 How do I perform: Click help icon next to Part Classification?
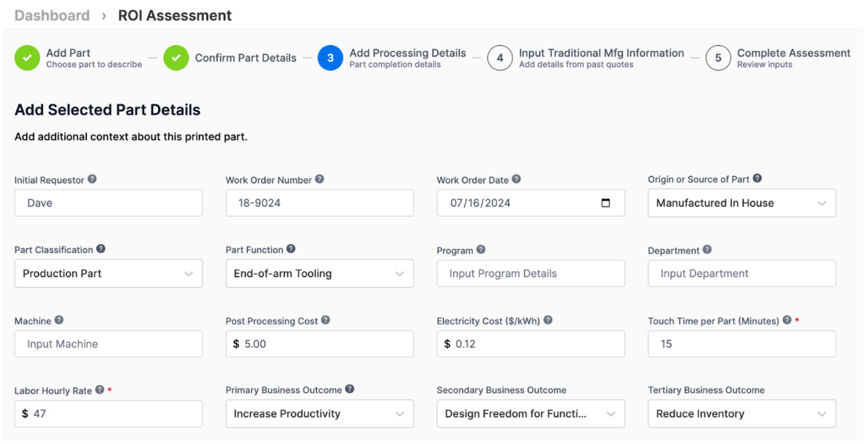pos(101,249)
